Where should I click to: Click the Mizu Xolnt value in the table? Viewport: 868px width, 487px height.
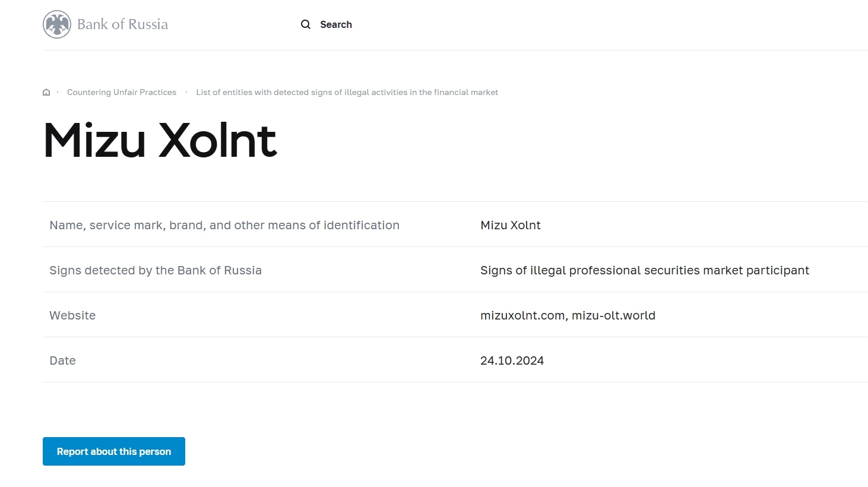click(x=511, y=225)
